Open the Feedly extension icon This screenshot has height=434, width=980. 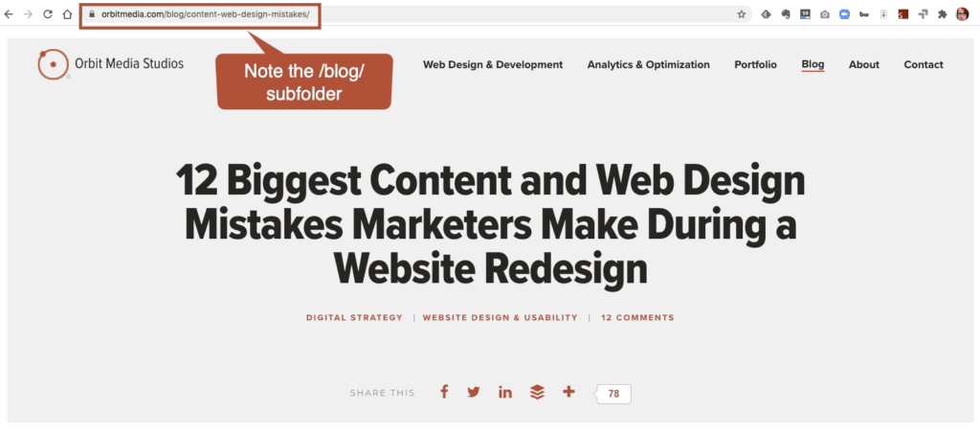(x=766, y=14)
